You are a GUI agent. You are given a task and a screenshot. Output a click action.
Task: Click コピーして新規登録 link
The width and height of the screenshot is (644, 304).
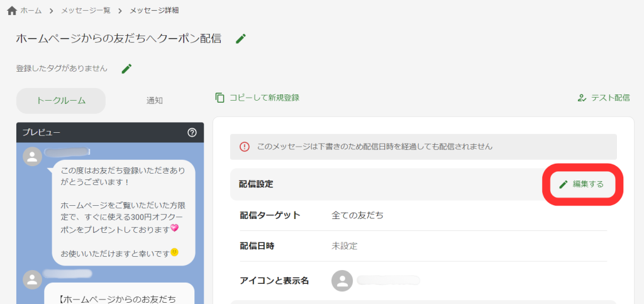(264, 98)
